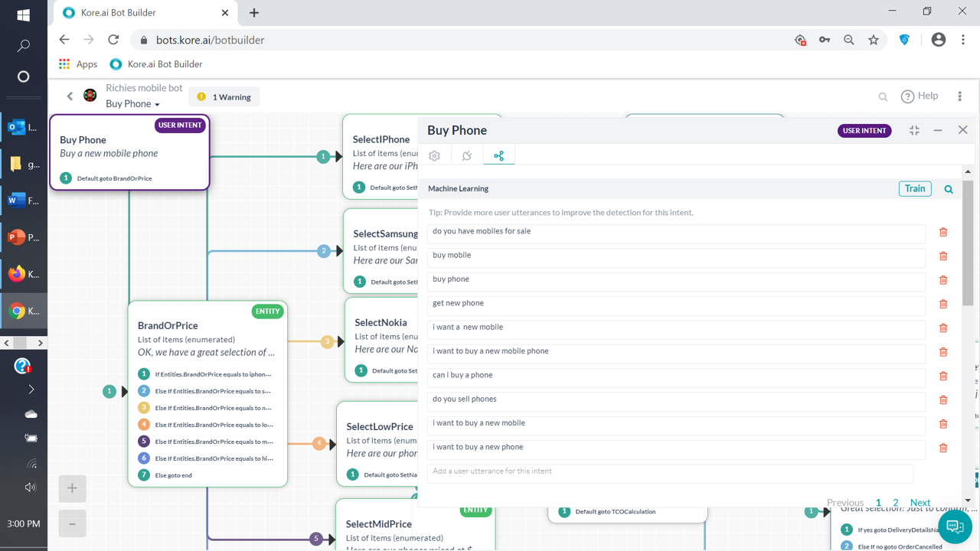Select the Buy Phone user intent node

pos(129,152)
